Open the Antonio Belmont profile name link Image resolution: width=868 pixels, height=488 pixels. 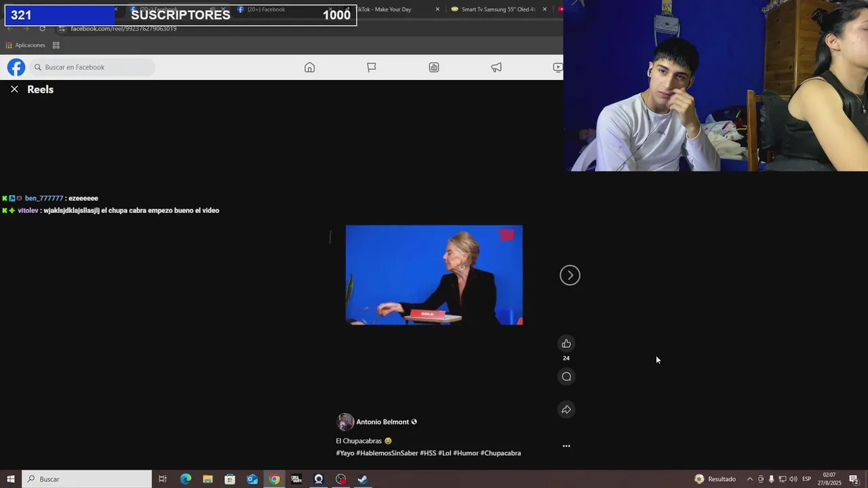click(382, 422)
